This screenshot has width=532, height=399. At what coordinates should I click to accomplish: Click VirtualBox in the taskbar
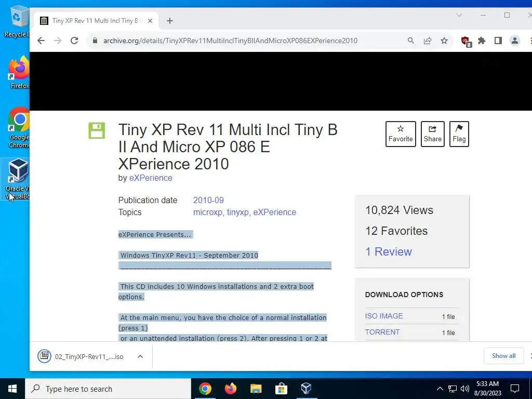tap(307, 389)
